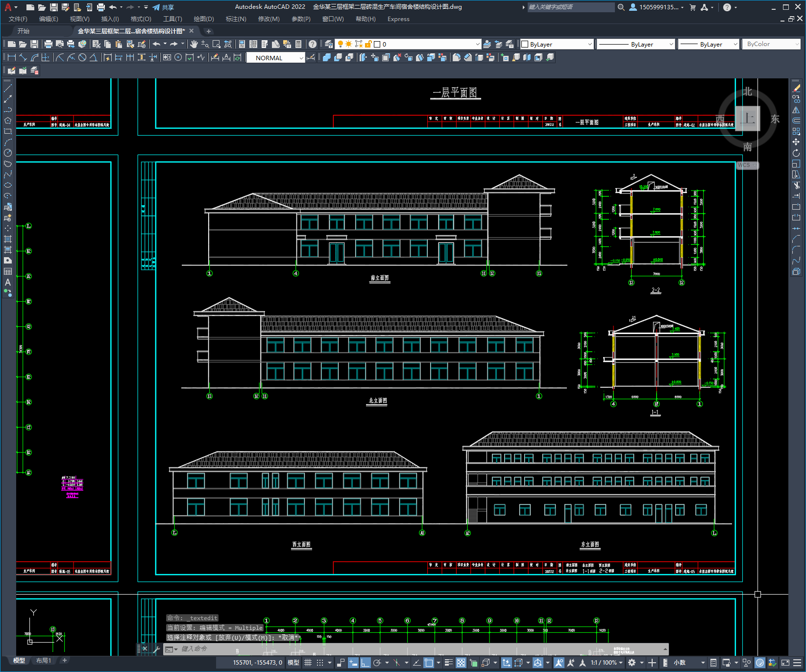The image size is (806, 672).
Task: Open the ByLayer linetype dropdown
Action: click(x=636, y=44)
